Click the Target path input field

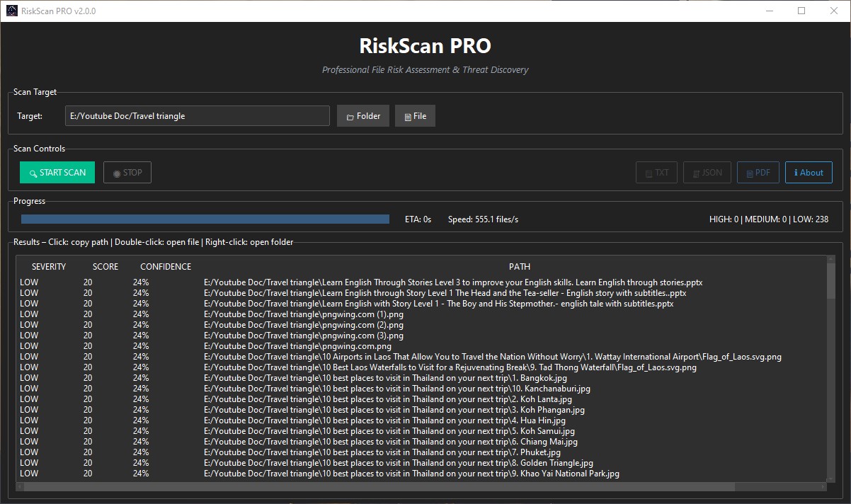click(x=198, y=116)
